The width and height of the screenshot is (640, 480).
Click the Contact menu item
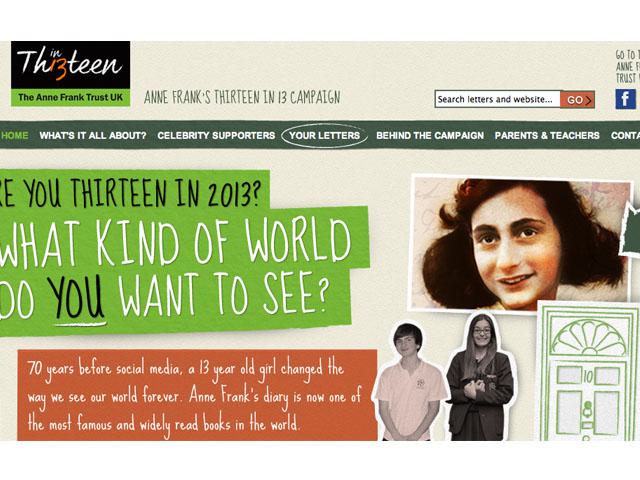[x=625, y=136]
